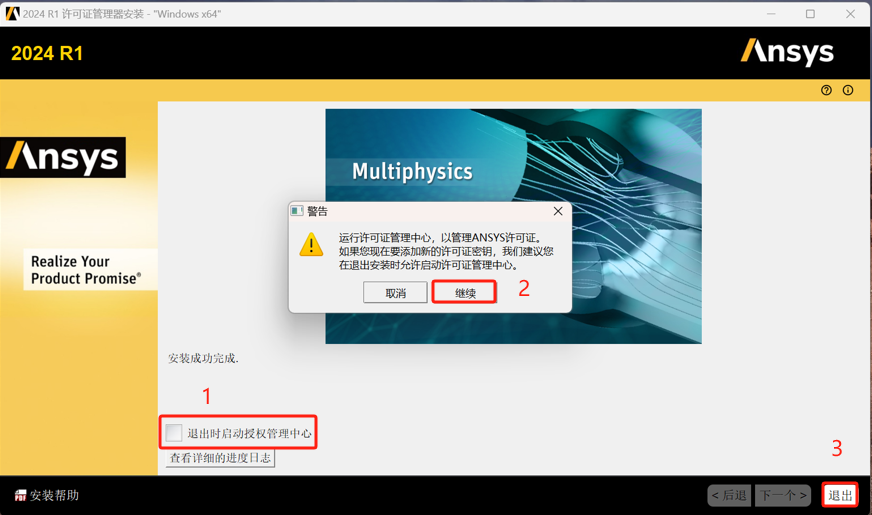The width and height of the screenshot is (872, 515).
Task: Minimize the installer window
Action: [771, 14]
